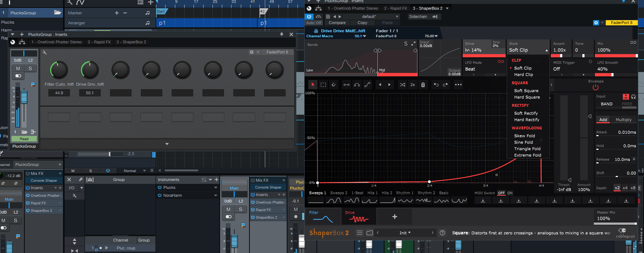Open the Normal automation mode dropdown
This screenshot has height=253, width=644.
[x=144, y=171]
